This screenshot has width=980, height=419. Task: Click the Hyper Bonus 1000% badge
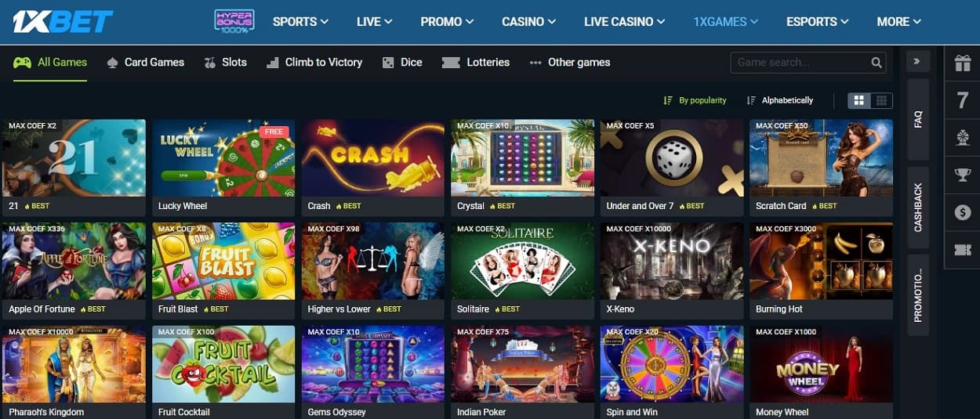[x=234, y=21]
